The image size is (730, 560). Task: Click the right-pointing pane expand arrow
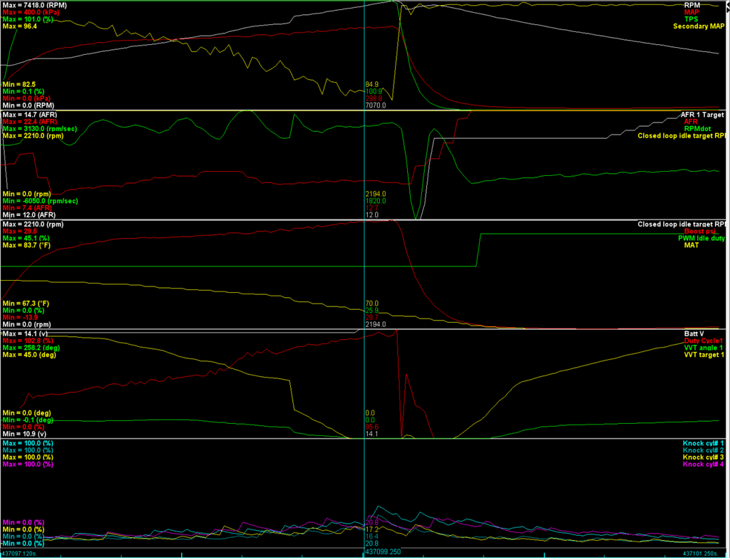pos(728,10)
